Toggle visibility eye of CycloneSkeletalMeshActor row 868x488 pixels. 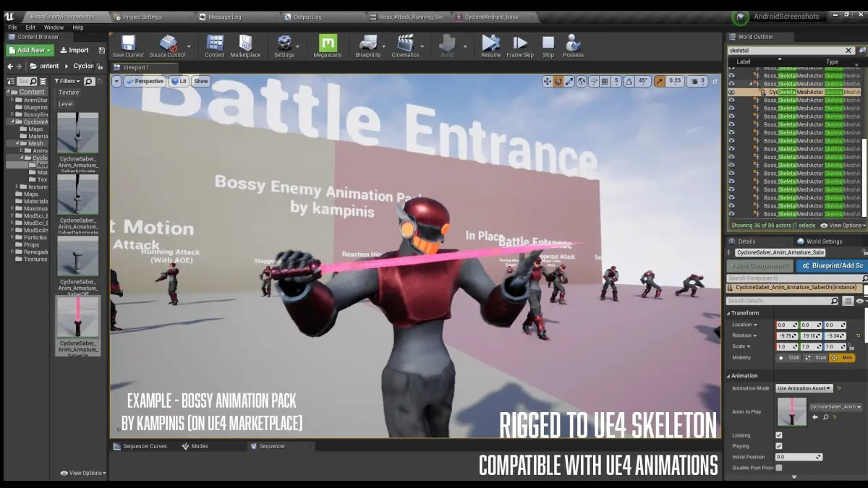[731, 92]
